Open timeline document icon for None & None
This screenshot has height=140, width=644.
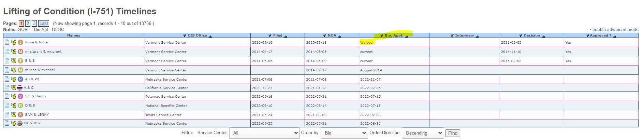[7, 42]
